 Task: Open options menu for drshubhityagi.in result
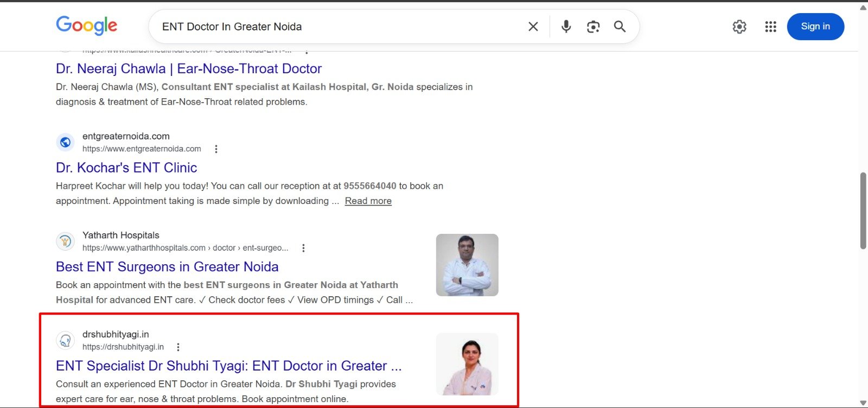pos(178,347)
